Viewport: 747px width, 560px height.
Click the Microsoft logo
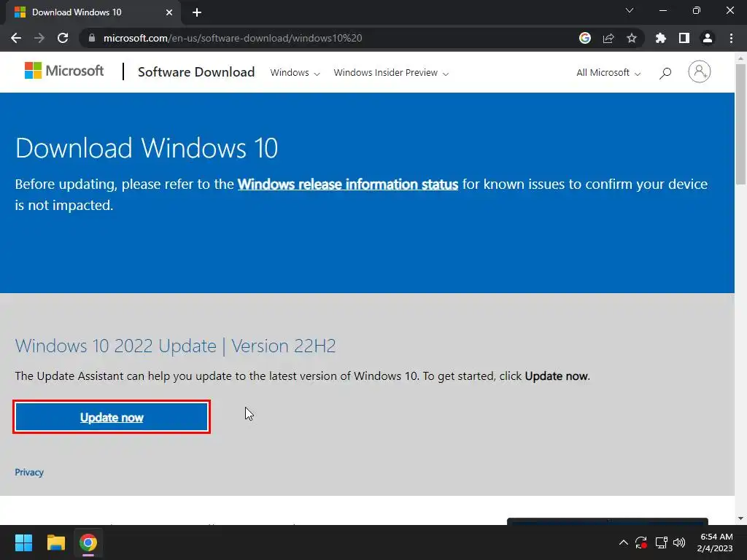pyautogui.click(x=64, y=71)
